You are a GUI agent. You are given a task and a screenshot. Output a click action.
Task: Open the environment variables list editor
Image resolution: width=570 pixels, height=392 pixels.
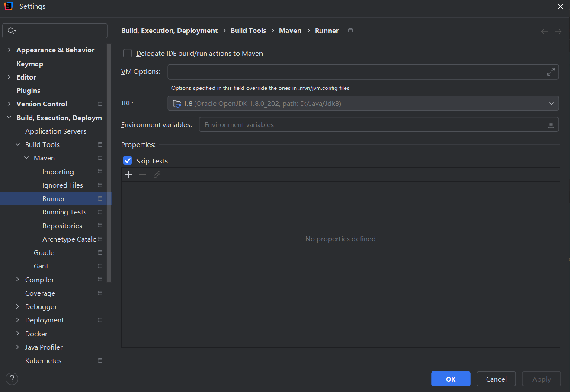click(551, 124)
